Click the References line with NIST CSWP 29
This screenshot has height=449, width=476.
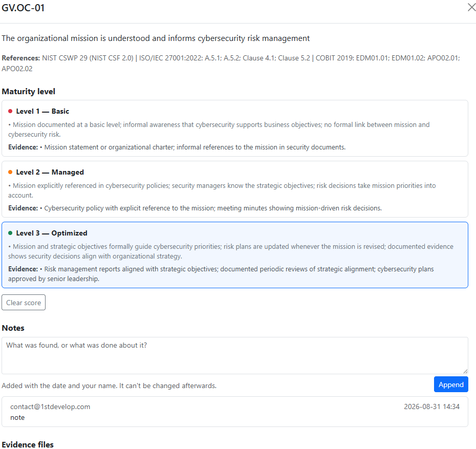click(231, 63)
